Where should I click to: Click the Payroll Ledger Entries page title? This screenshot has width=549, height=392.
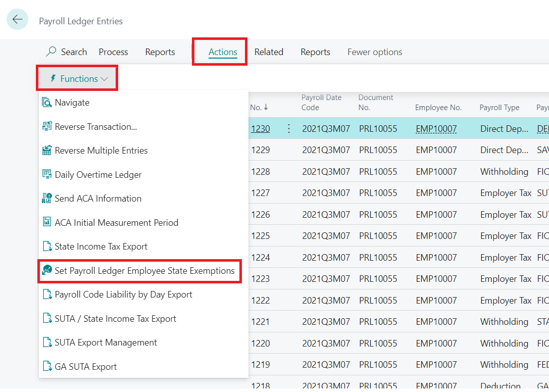coord(81,21)
